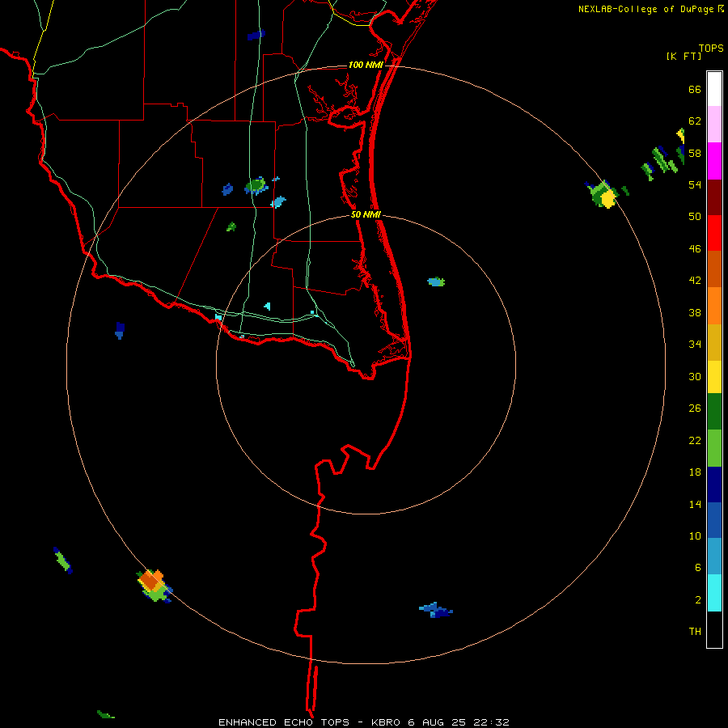The width and height of the screenshot is (728, 728).
Task: Click the light orange legend swatch
Action: pyautogui.click(x=714, y=306)
